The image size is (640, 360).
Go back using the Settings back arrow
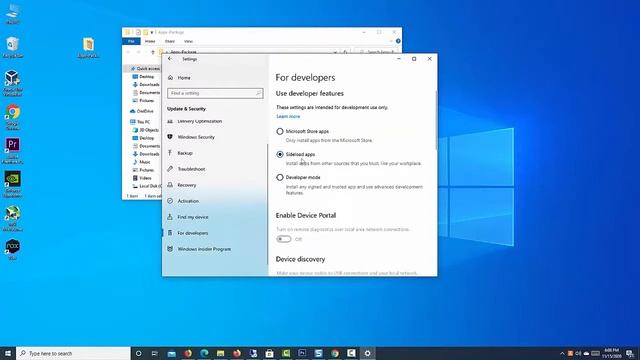click(170, 59)
